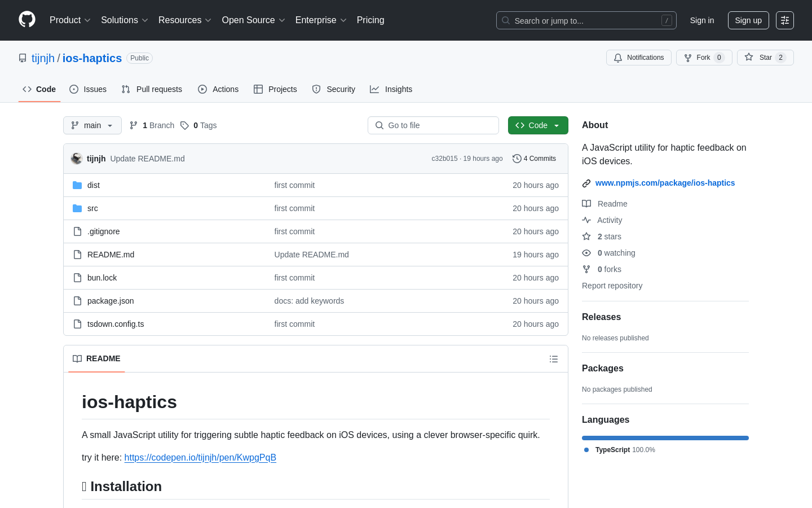Open the tijnjh owner link
The width and height of the screenshot is (812, 508).
[43, 58]
